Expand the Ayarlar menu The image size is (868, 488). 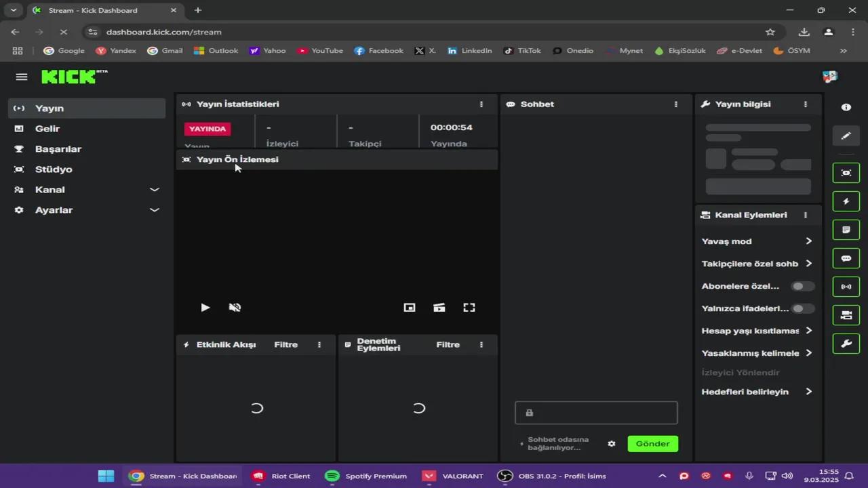click(x=86, y=210)
